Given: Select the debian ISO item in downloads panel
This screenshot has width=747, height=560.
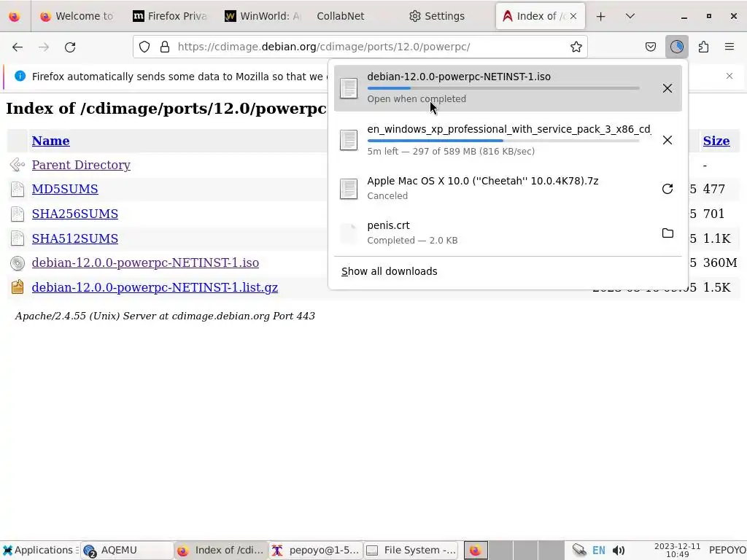Looking at the screenshot, I should [508, 88].
